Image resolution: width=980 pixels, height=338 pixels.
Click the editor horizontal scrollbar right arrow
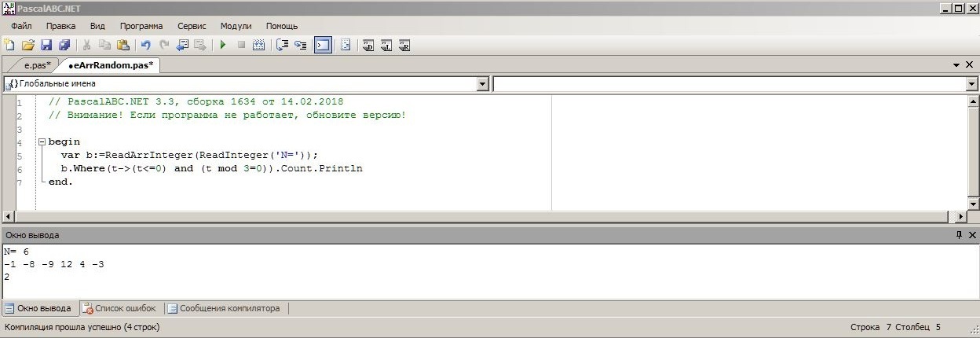click(x=961, y=216)
